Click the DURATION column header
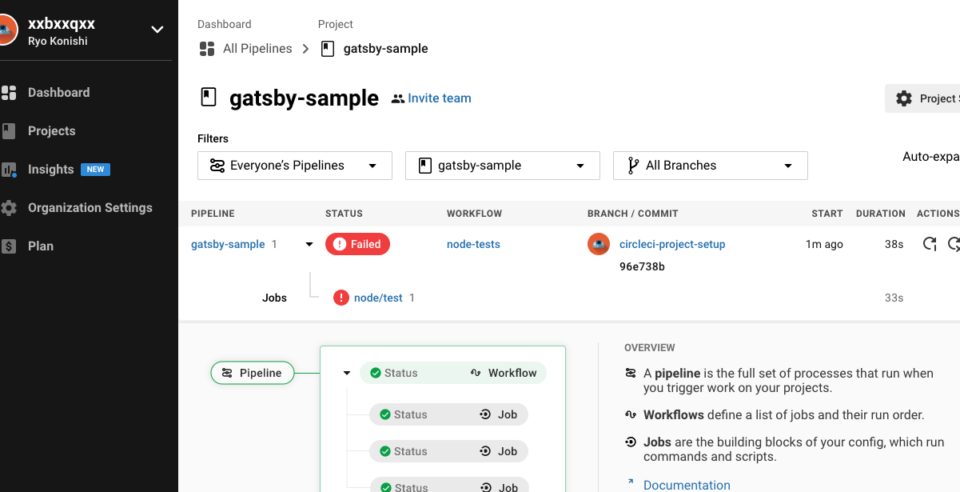 tap(880, 214)
